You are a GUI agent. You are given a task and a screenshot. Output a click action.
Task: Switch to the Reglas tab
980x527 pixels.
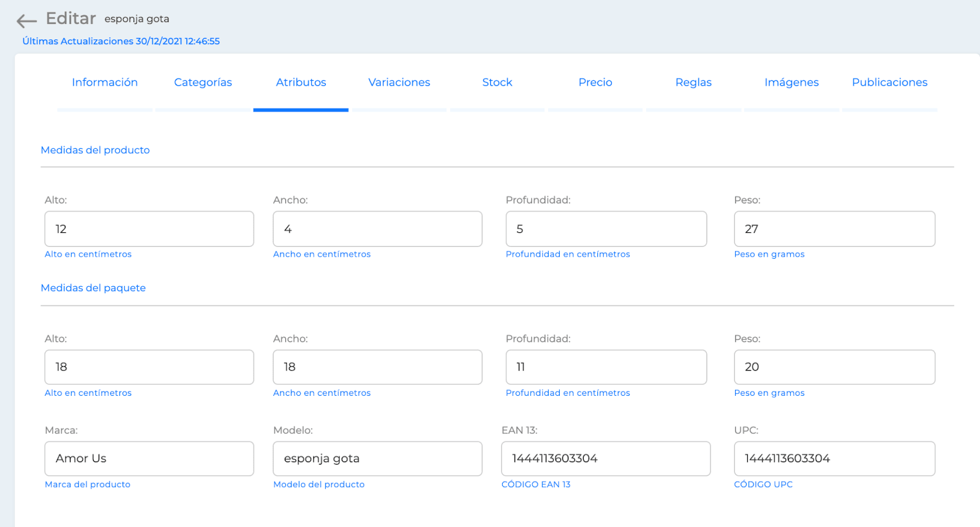[693, 82]
